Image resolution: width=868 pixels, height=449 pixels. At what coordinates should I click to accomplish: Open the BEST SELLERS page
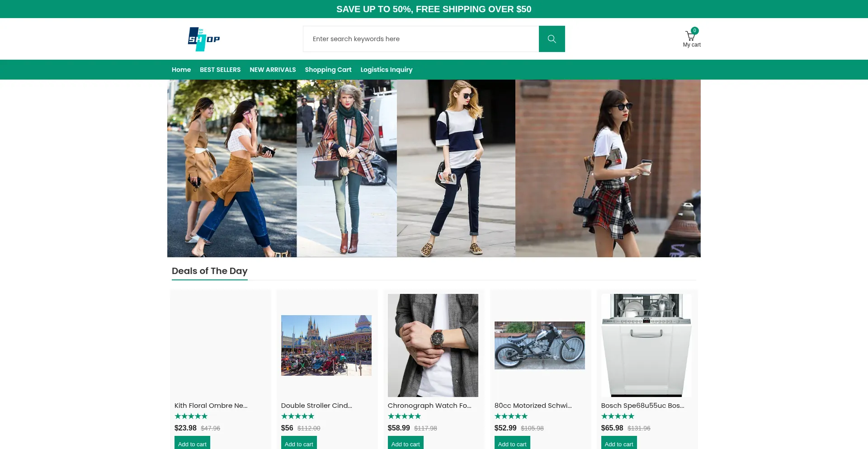tap(220, 70)
